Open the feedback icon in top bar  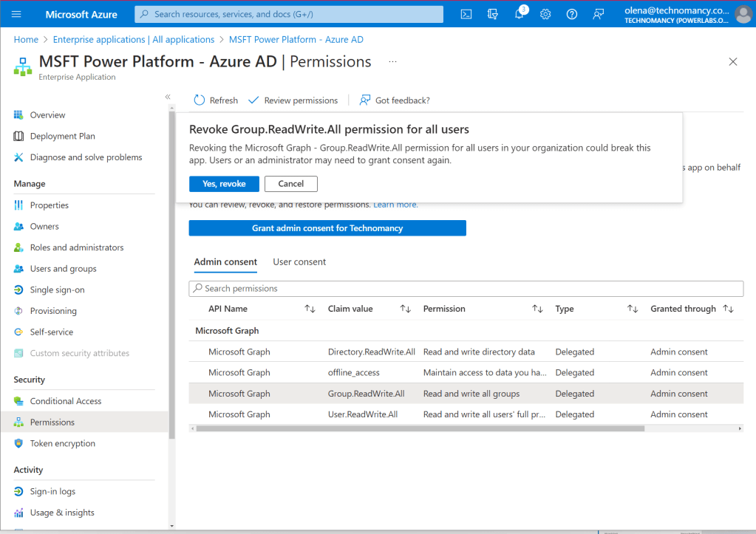pyautogui.click(x=598, y=14)
